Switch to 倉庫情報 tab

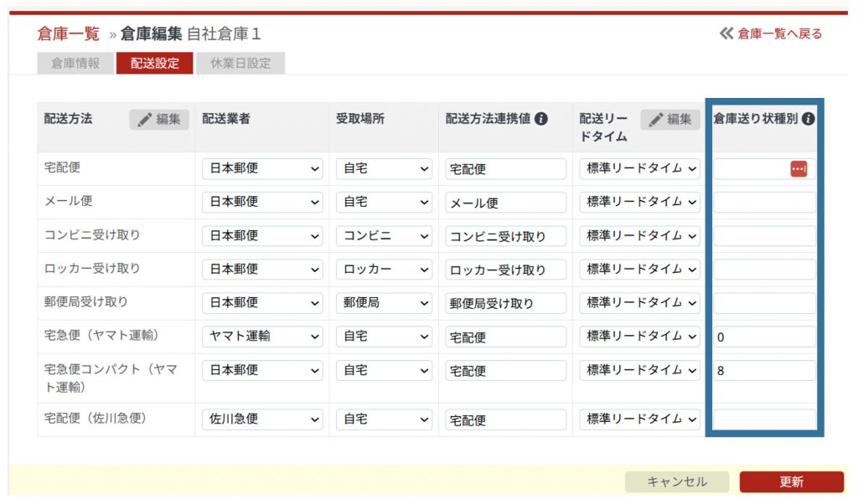[75, 64]
